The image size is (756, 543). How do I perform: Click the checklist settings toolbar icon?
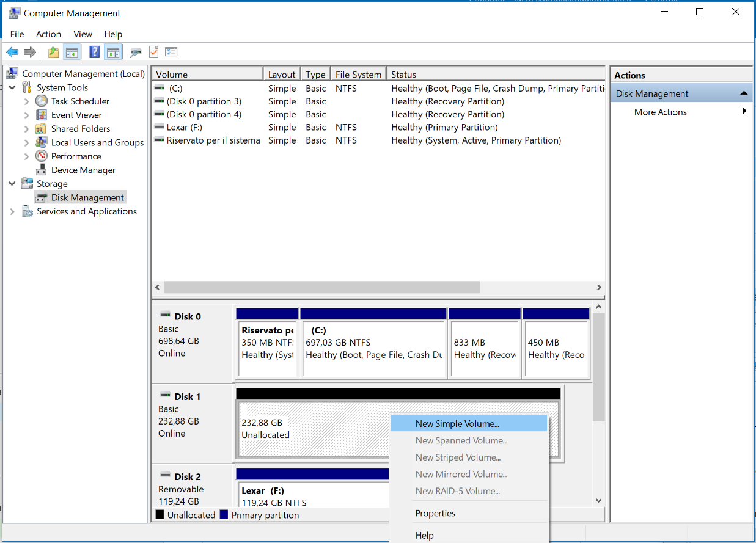click(x=171, y=53)
